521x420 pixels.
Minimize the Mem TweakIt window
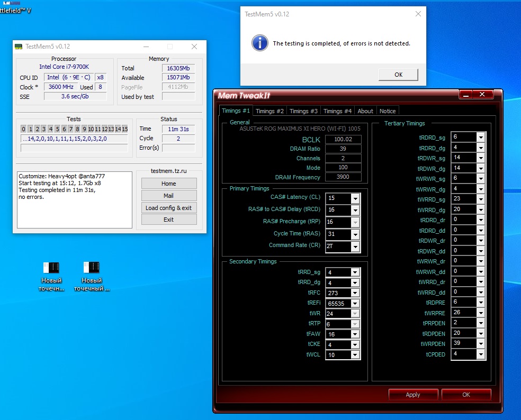tap(466, 95)
